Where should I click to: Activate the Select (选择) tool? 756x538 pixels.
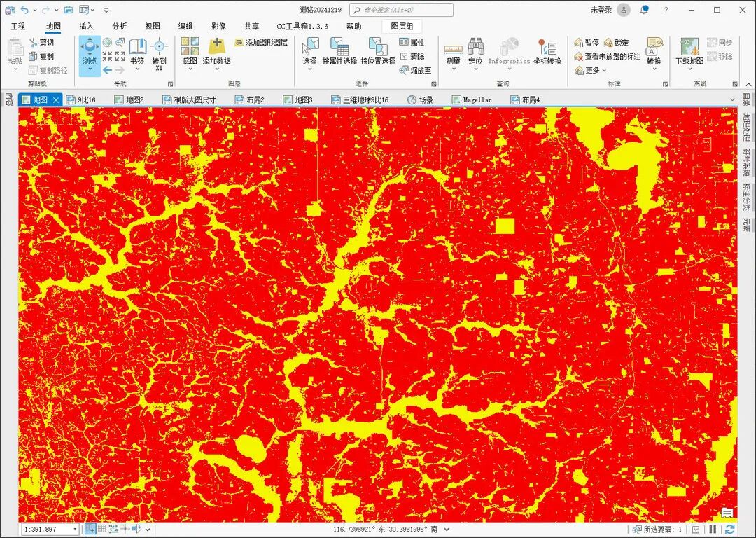click(309, 52)
